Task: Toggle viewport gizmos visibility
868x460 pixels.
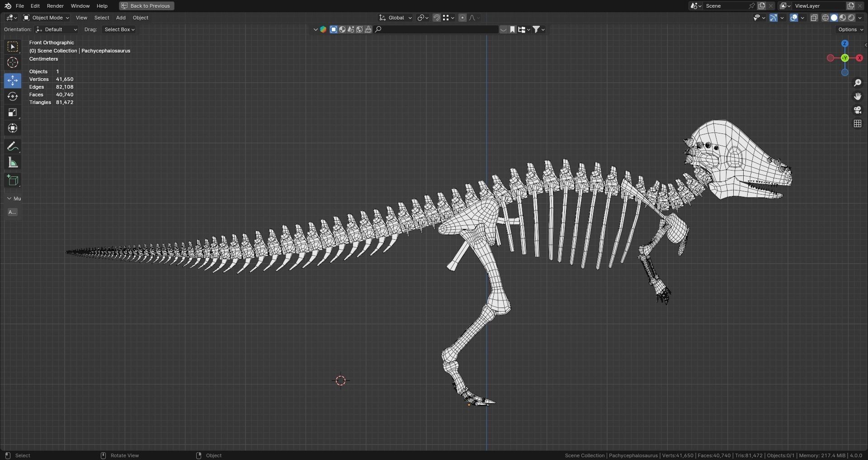Action: [x=774, y=18]
